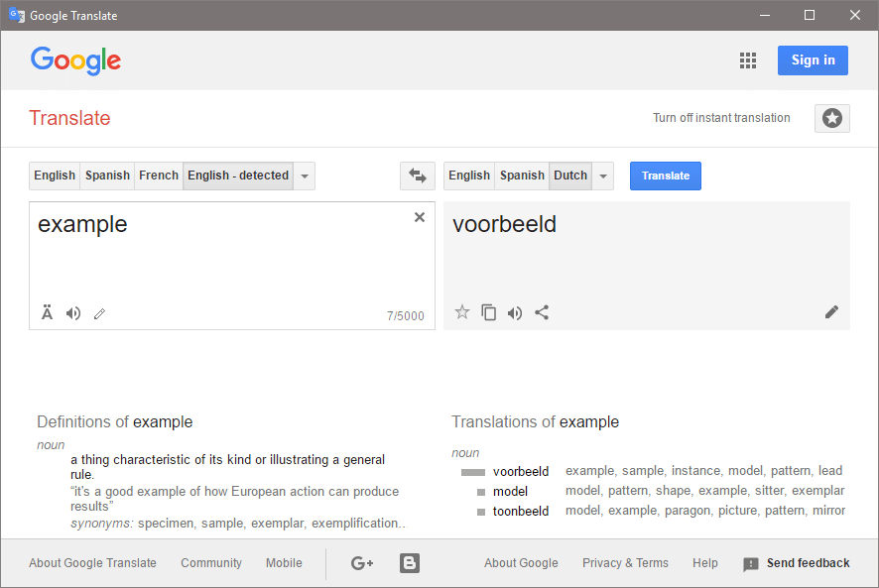
Task: Listen to the source word example
Action: 73,313
